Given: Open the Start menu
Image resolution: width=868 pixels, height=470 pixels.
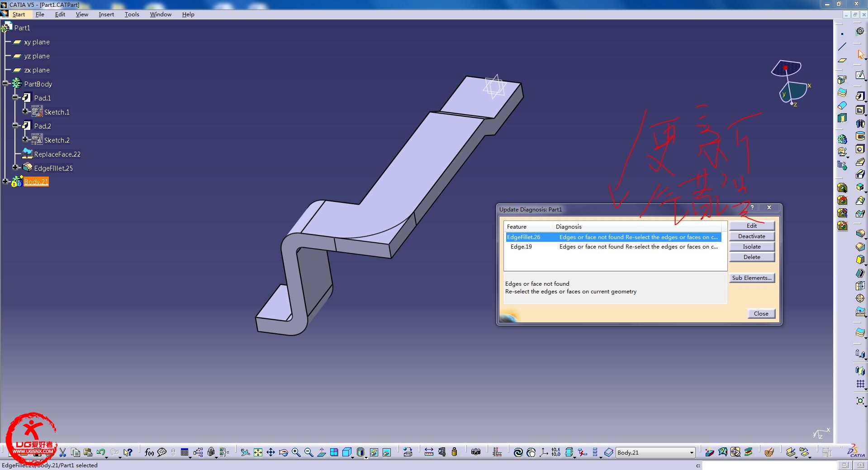Looking at the screenshot, I should click(19, 14).
